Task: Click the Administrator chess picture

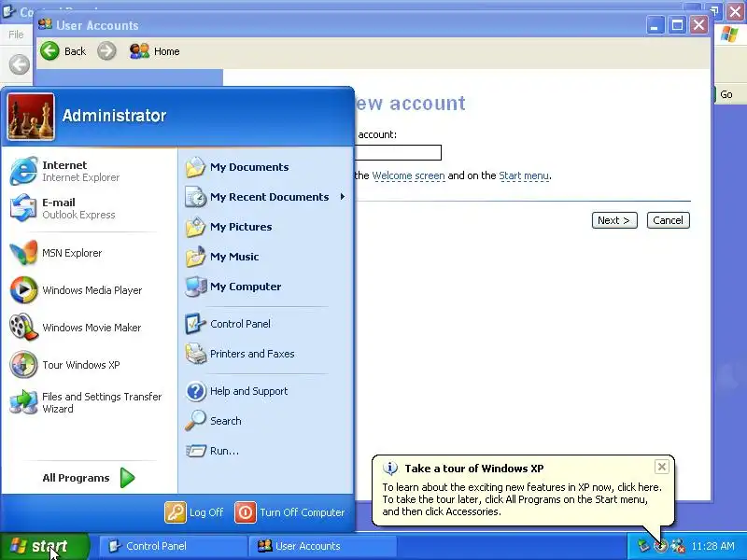Action: 31,117
